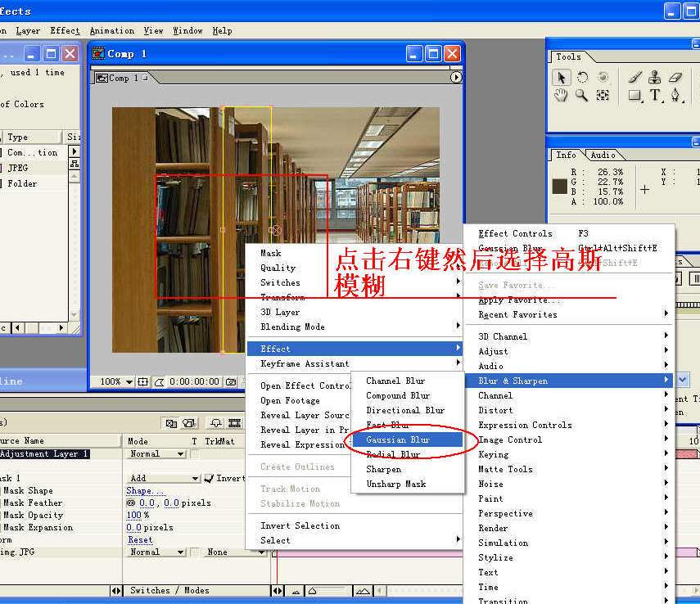Toggle Preserve Transparency for Adjustment Layer 1
The height and width of the screenshot is (604, 700).
coord(195,454)
